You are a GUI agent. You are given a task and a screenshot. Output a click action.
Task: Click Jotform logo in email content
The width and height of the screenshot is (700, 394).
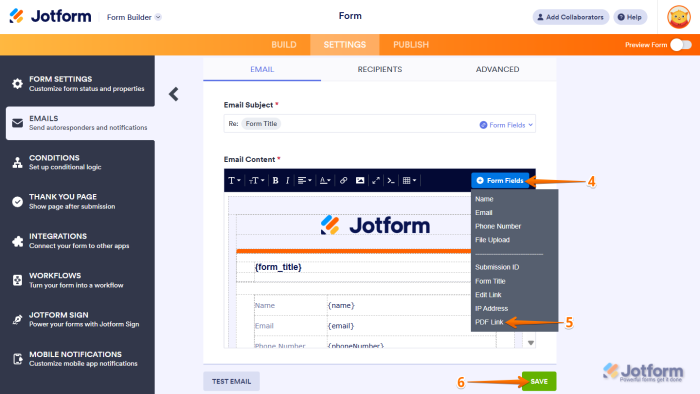(x=375, y=225)
